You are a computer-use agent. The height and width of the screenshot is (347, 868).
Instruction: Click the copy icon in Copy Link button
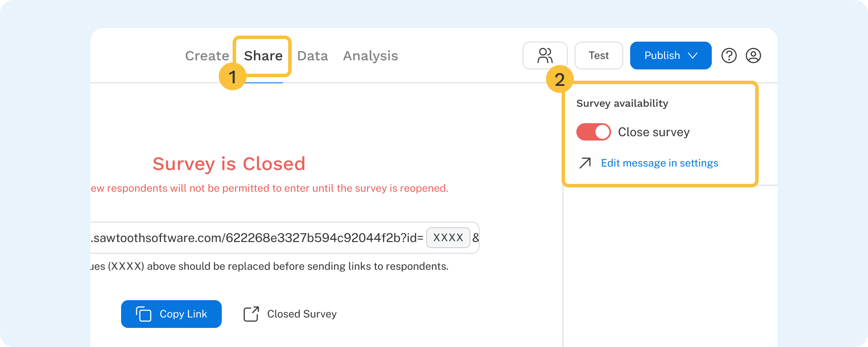[144, 314]
